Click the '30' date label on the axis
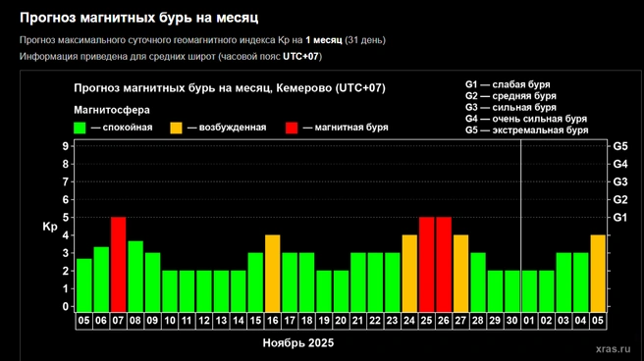The height and width of the screenshot is (361, 644). 512,321
